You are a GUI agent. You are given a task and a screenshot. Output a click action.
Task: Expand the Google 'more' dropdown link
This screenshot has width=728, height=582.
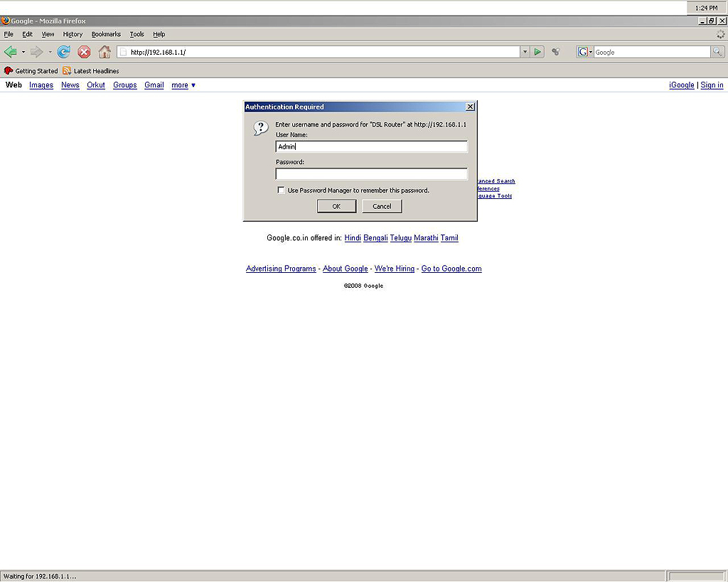183,85
